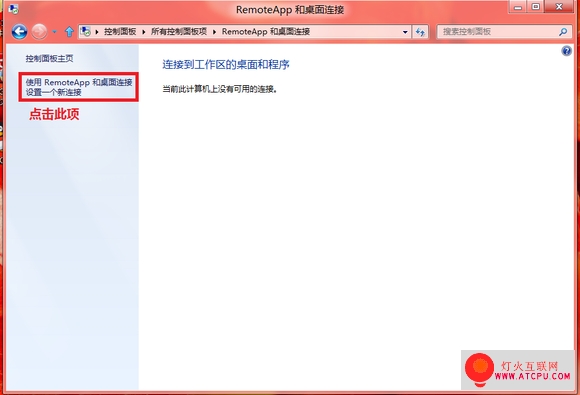
Task: Open 控制面板主页 link
Action: click(x=49, y=58)
